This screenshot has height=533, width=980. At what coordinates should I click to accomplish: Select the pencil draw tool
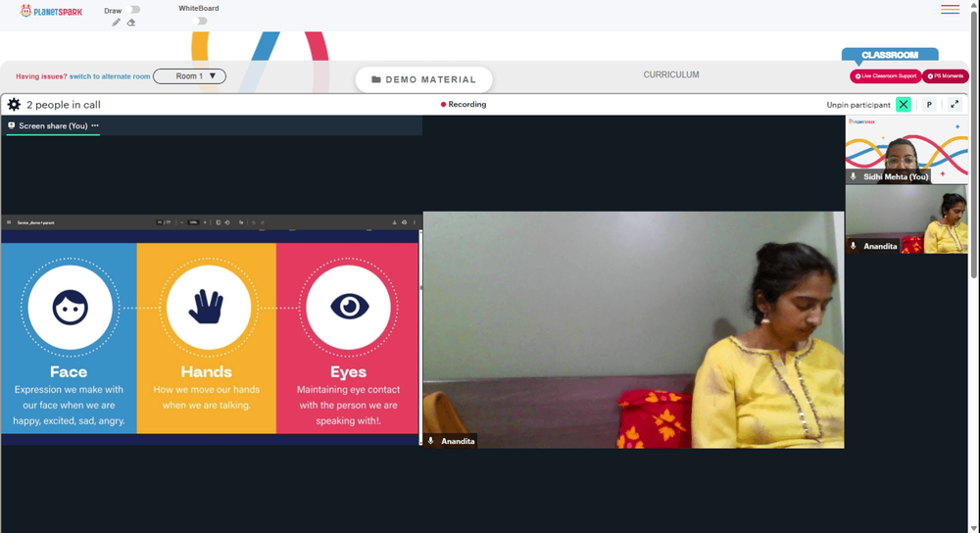(x=116, y=23)
